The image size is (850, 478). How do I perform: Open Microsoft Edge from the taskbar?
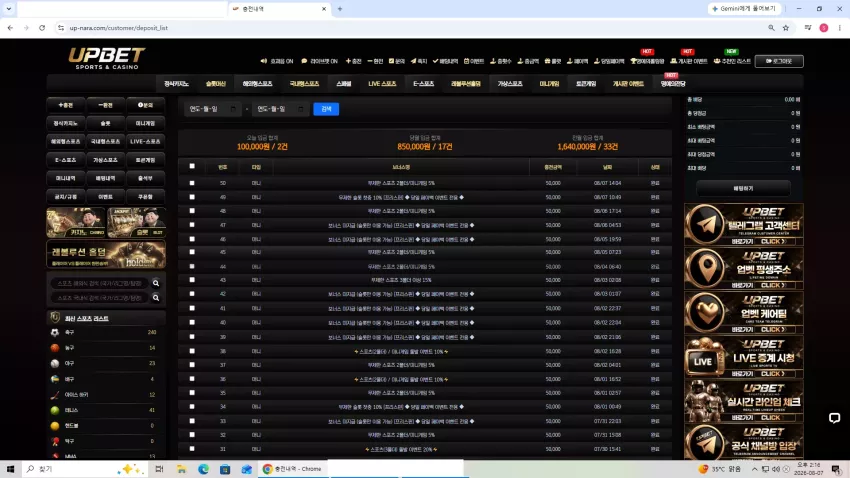click(x=203, y=469)
